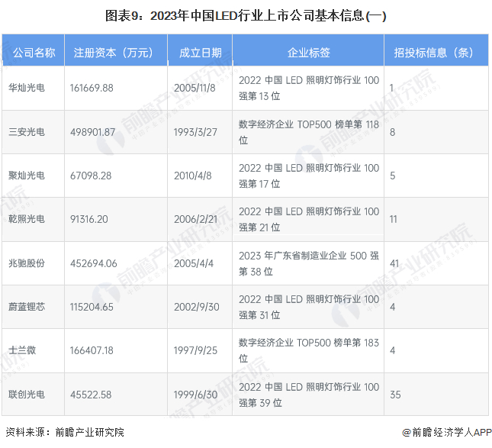Select registered capital value 452694.06
Screen dimensions: 492x448
coord(94,263)
